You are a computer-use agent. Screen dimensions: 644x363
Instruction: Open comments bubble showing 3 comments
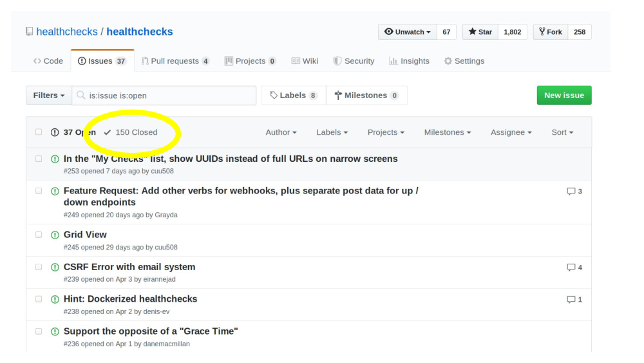coord(574,191)
